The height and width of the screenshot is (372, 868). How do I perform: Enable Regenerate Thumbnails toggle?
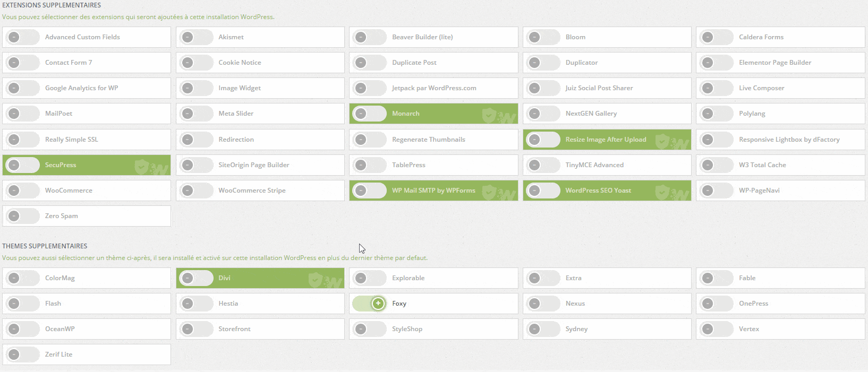[x=369, y=140]
